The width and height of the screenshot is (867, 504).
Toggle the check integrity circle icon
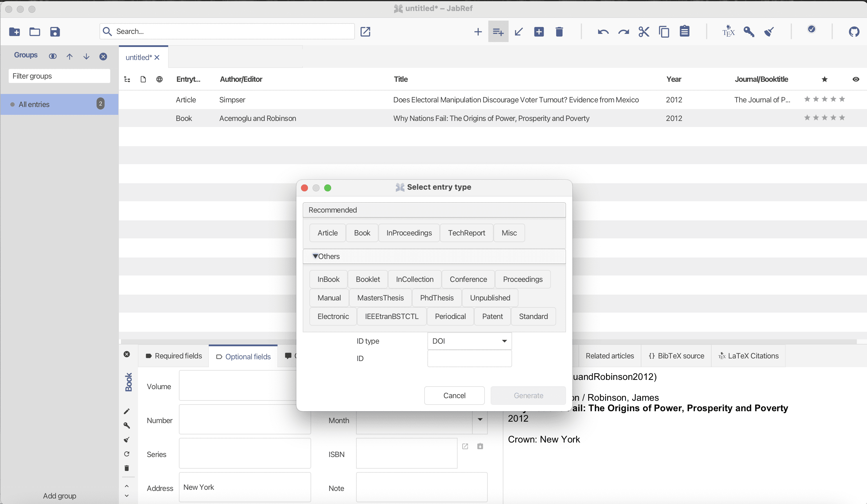pyautogui.click(x=811, y=30)
